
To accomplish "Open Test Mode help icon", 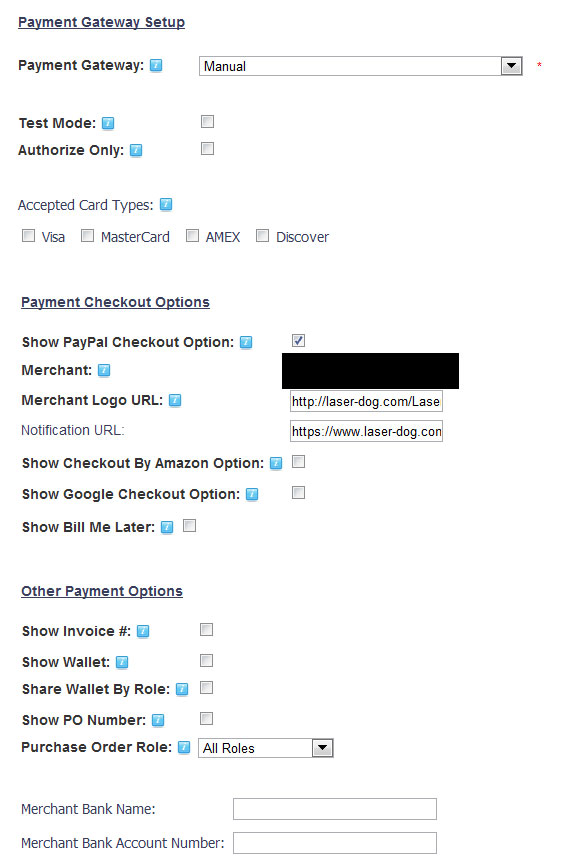I will click(108, 123).
